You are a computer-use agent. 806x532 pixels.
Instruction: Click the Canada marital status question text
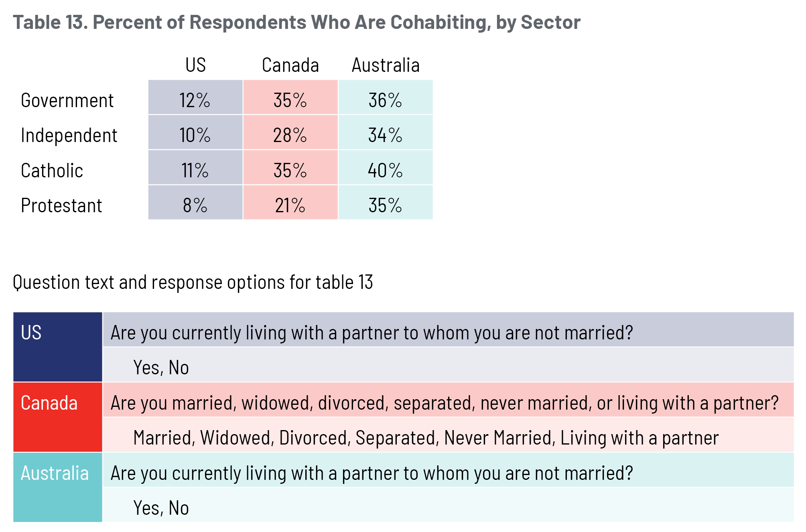tap(444, 403)
